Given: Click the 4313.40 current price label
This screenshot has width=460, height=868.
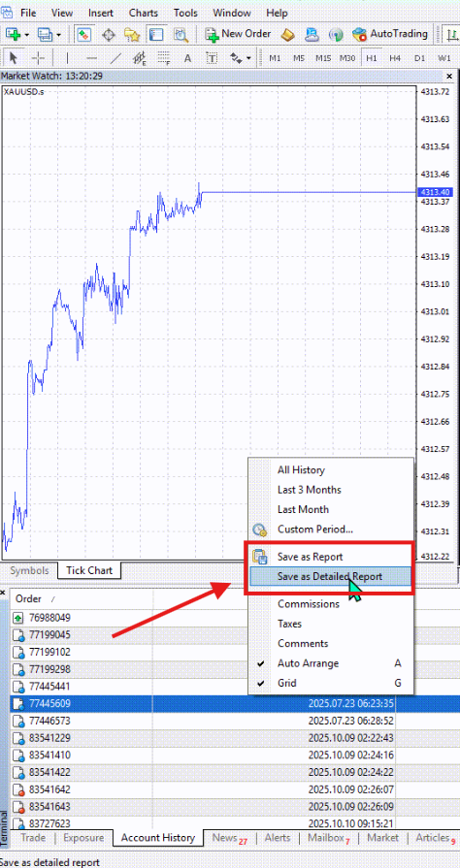Looking at the screenshot, I should [x=434, y=192].
